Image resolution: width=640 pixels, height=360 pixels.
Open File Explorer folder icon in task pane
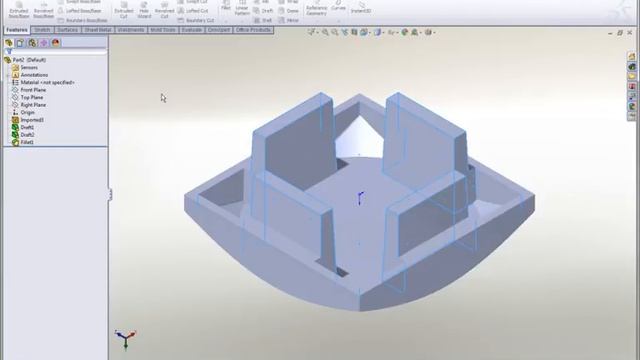pos(632,76)
